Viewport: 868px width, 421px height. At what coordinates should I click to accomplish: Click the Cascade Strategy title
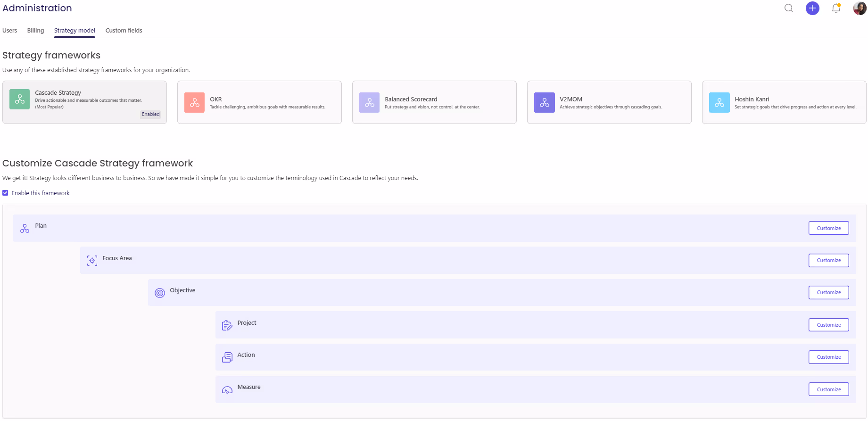coord(58,93)
